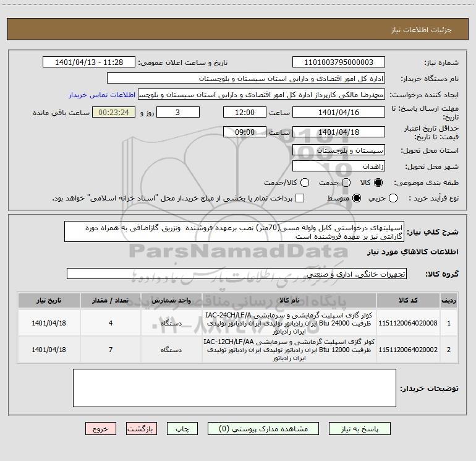Image resolution: width=476 pixels, height=461 pixels.
Task: Select the خدمت radio button
Action: (346, 183)
